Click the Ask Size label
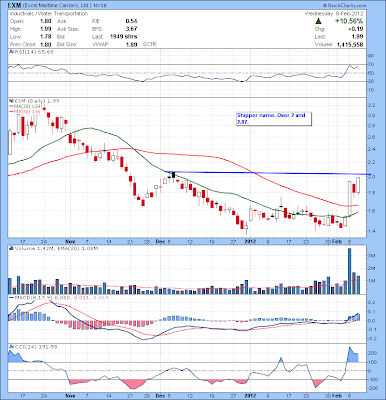The width and height of the screenshot is (386, 400). [68, 29]
